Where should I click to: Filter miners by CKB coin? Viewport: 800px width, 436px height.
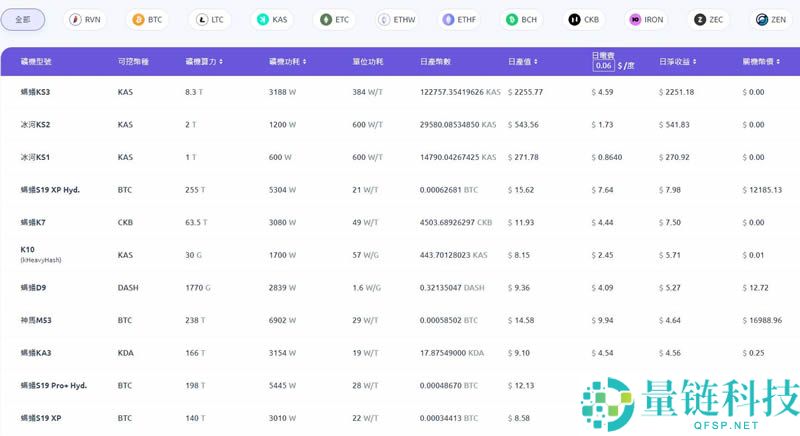tap(584, 20)
